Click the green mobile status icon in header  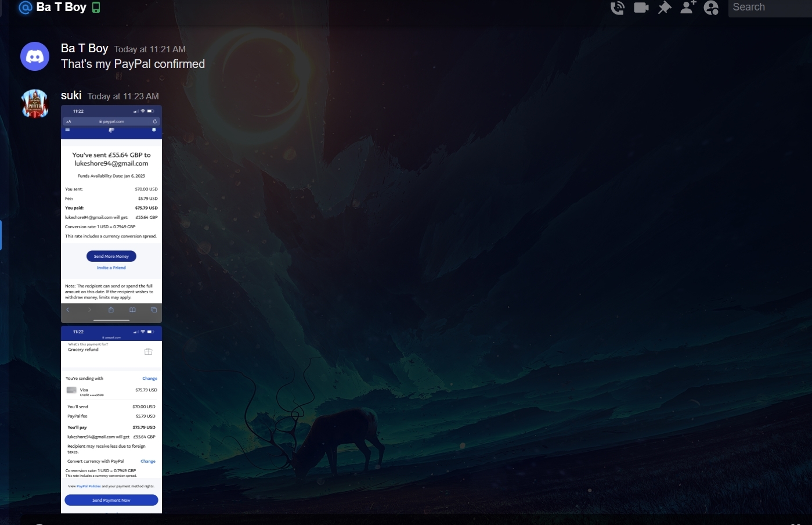[x=96, y=8]
